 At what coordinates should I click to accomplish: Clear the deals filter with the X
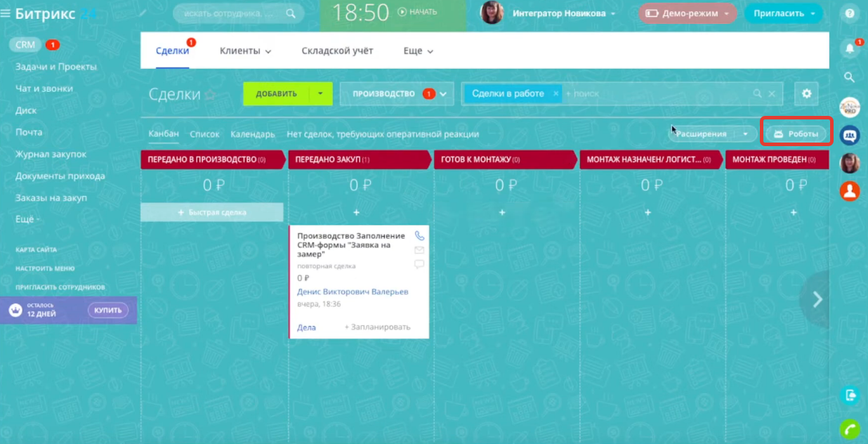(772, 93)
